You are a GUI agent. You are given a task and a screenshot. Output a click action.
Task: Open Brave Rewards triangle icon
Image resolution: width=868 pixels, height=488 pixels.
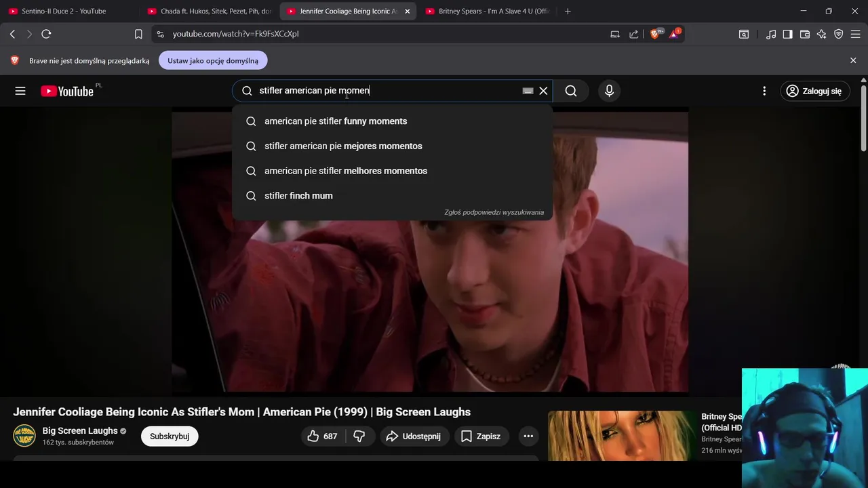tap(675, 34)
